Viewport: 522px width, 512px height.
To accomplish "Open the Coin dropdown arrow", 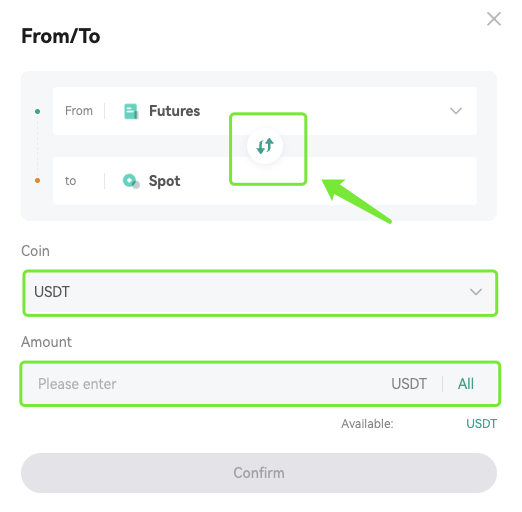I will pos(476,292).
